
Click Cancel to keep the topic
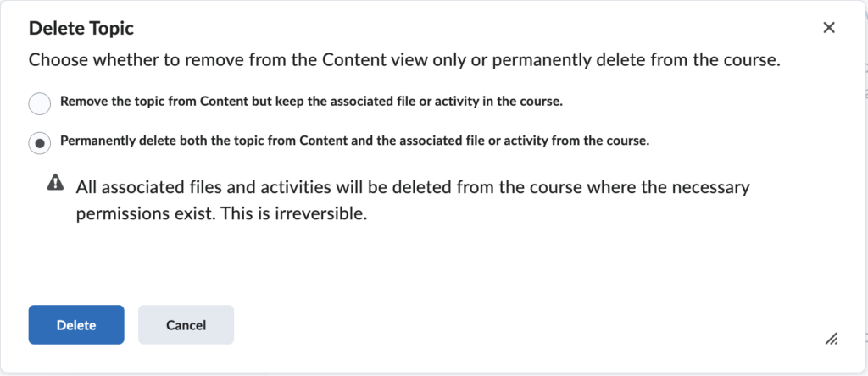click(x=186, y=324)
